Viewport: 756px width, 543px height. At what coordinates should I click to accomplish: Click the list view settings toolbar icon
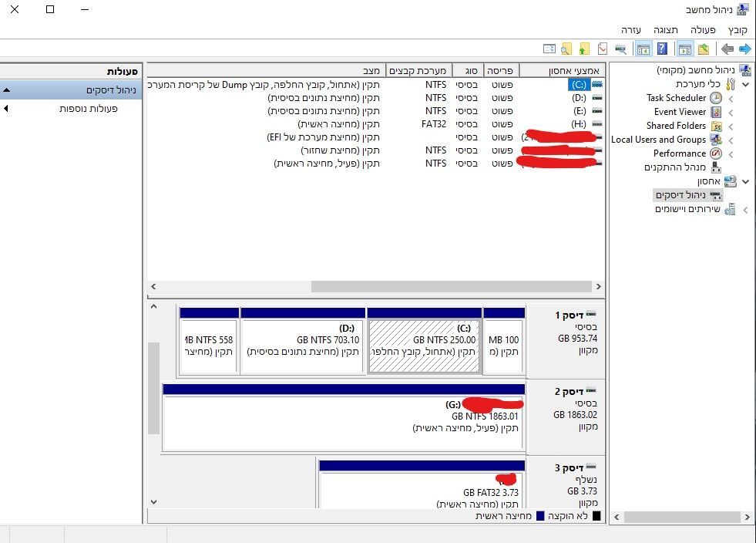(549, 49)
